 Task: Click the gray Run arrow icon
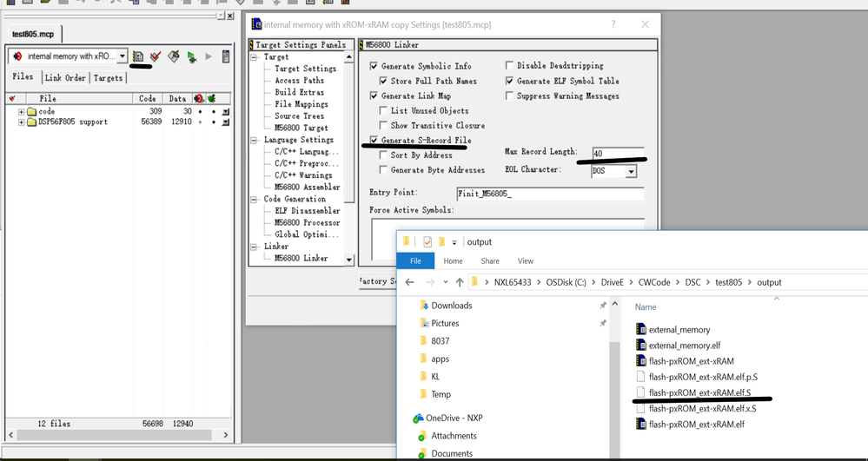(209, 56)
